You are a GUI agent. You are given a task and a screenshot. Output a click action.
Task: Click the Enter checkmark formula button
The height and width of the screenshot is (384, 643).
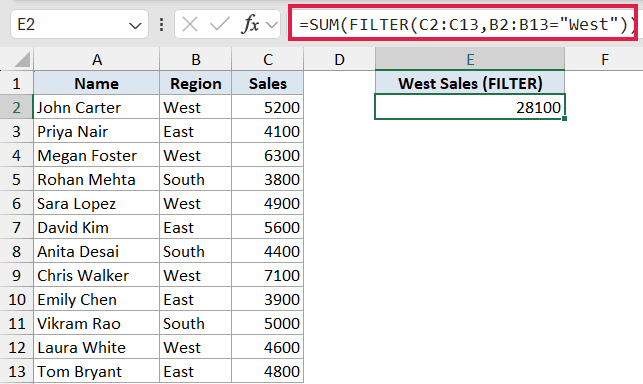219,25
